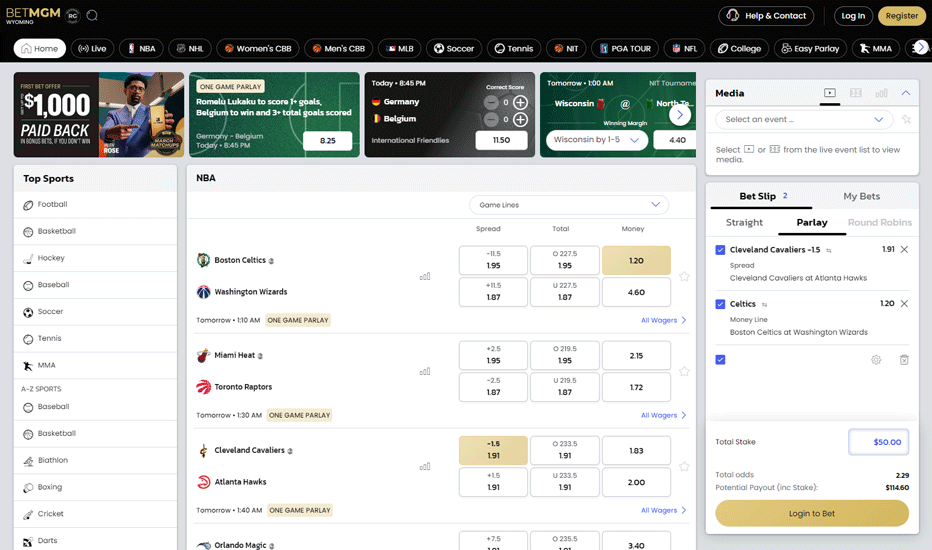Open Soccer in Top Sports list

click(95, 312)
